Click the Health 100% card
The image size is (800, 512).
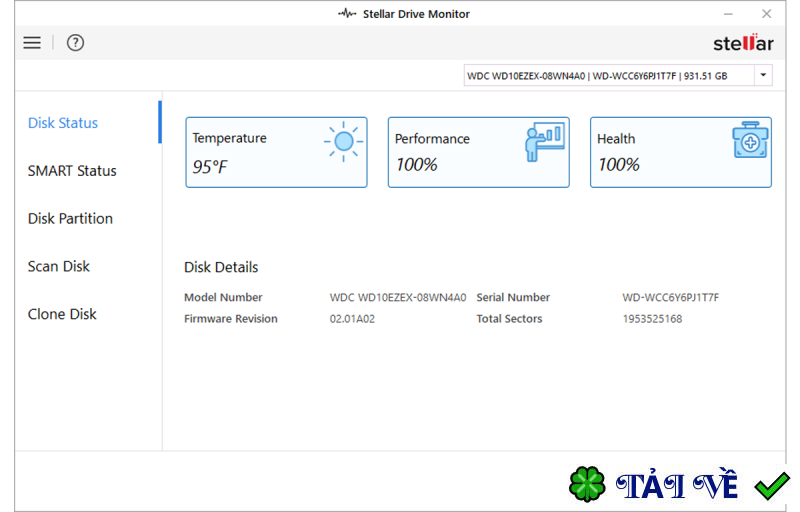coord(681,152)
